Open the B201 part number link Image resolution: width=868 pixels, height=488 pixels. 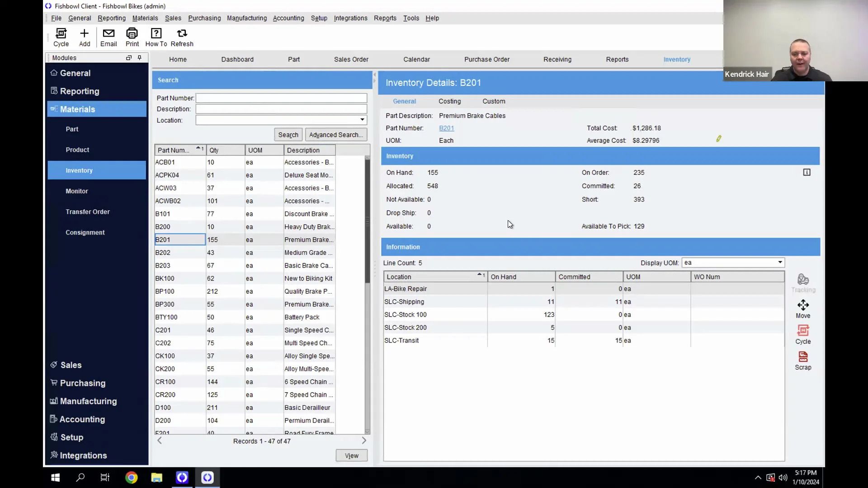[x=446, y=128]
